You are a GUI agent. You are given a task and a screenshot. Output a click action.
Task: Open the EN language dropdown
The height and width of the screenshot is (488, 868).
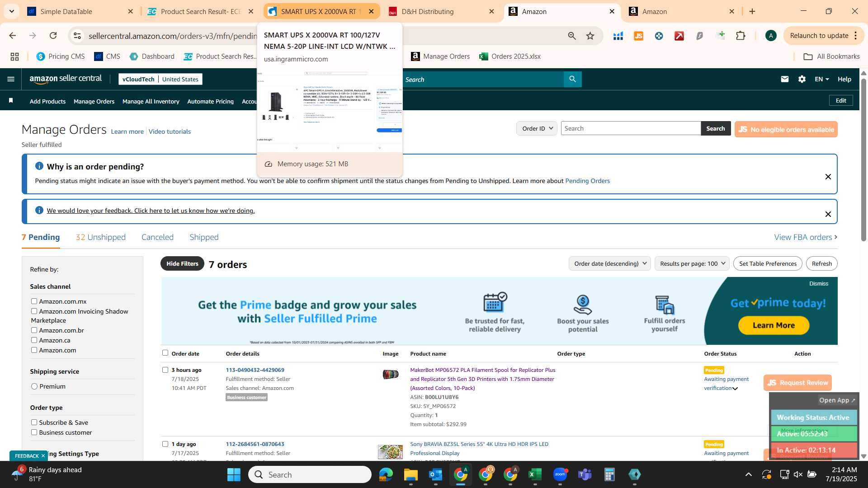click(x=822, y=79)
